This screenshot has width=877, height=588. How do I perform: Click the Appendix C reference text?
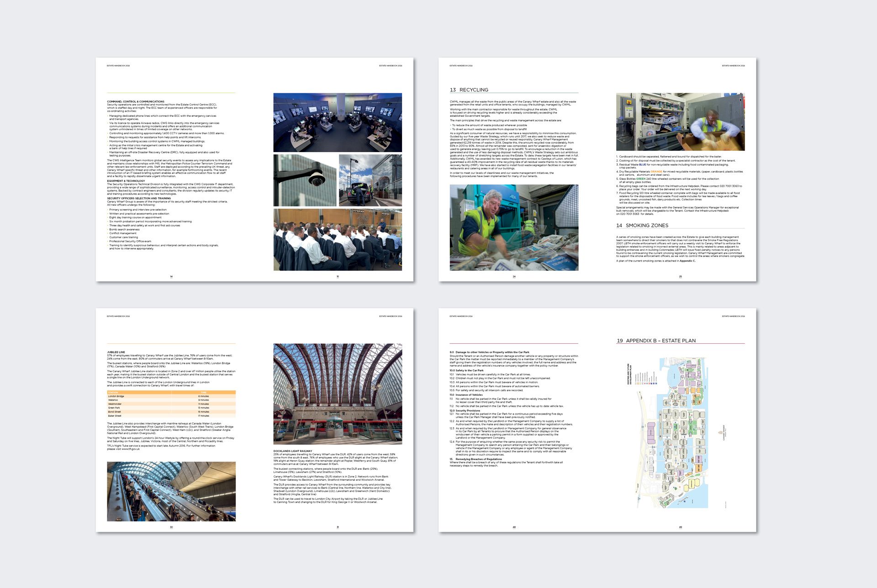(x=687, y=261)
